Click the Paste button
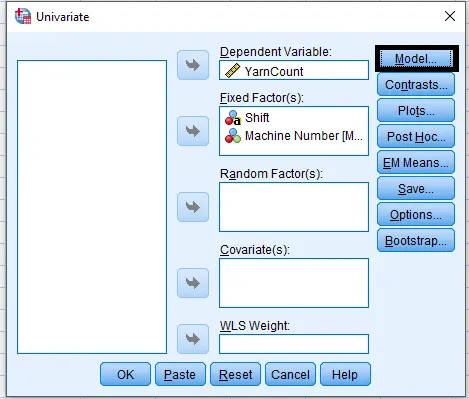Screen dimensions: 469x399 click(x=180, y=374)
